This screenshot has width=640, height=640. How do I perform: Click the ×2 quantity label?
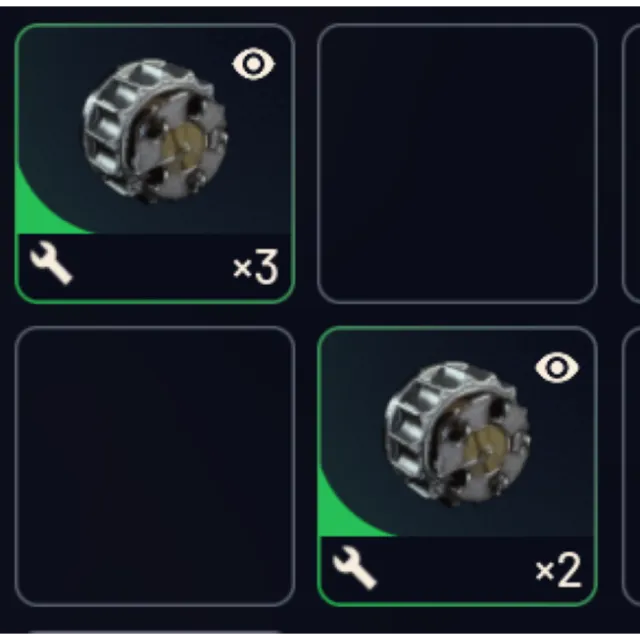tap(558, 570)
